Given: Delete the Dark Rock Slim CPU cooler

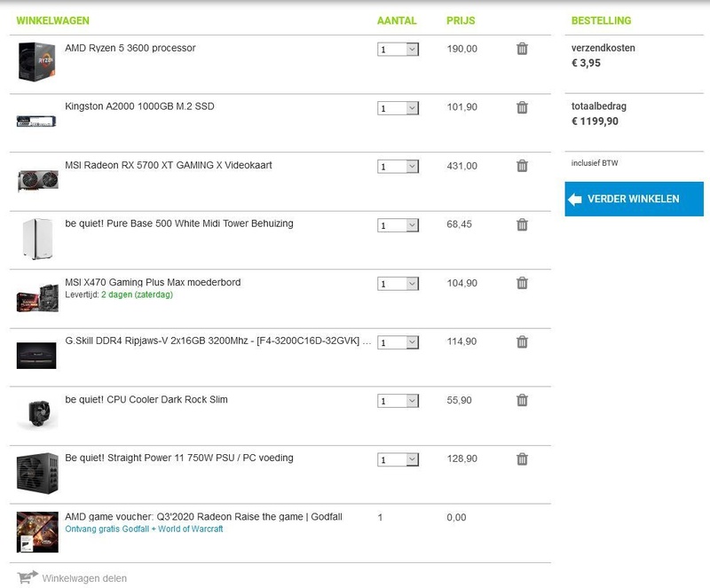Looking at the screenshot, I should tap(522, 400).
